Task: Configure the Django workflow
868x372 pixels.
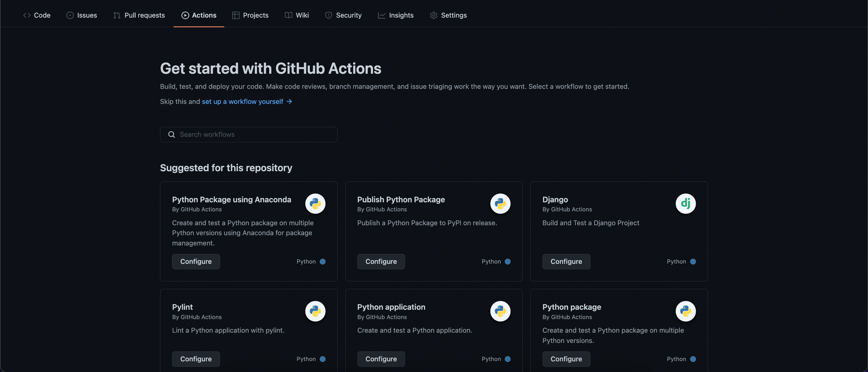Action: point(566,262)
